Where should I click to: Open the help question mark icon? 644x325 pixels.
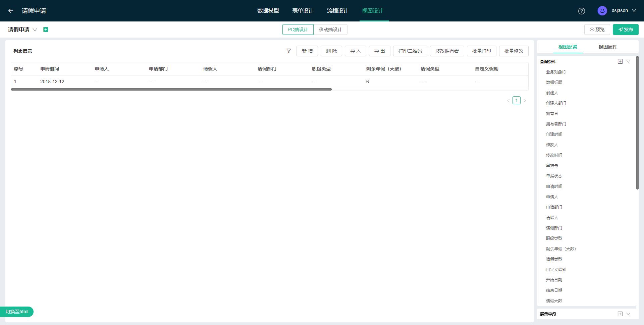click(582, 11)
